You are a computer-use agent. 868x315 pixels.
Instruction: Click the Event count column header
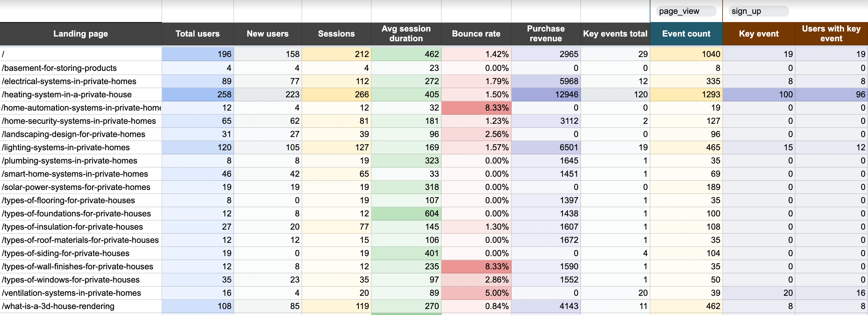click(686, 34)
